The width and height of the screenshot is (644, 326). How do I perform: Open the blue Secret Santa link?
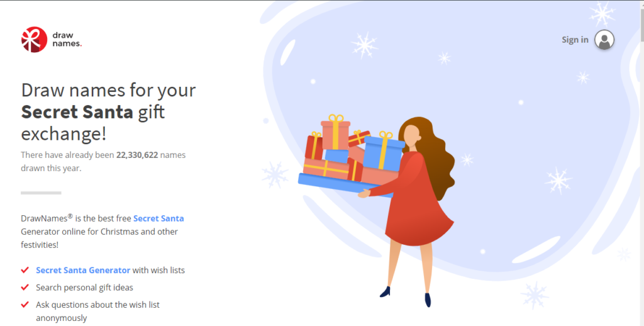[x=158, y=218]
